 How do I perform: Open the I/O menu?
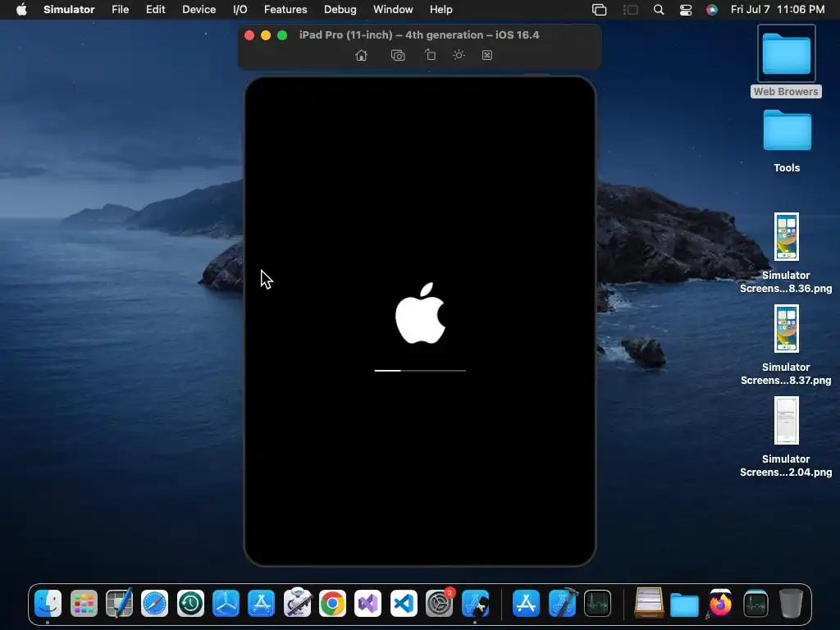tap(240, 10)
